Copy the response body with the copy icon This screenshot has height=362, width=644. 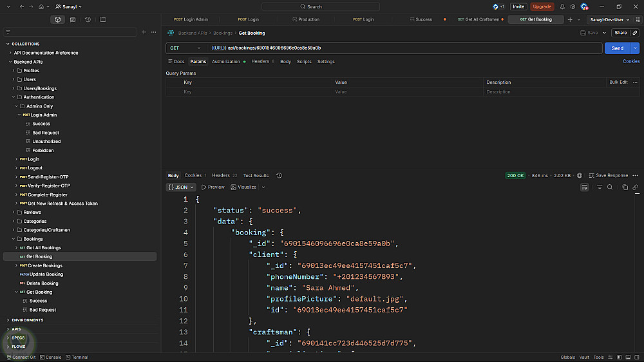(625, 187)
